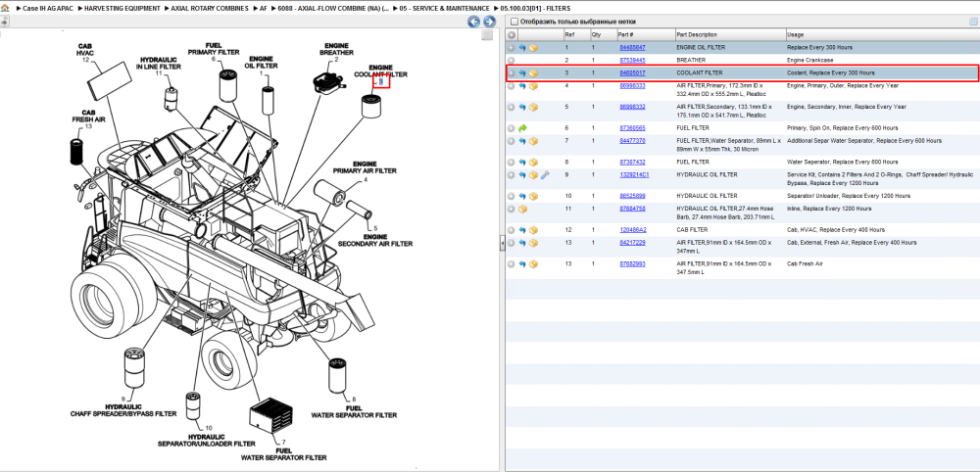The height and width of the screenshot is (472, 980).
Task: Select callout 9 for chaff spreader filter
Action: coord(122,399)
